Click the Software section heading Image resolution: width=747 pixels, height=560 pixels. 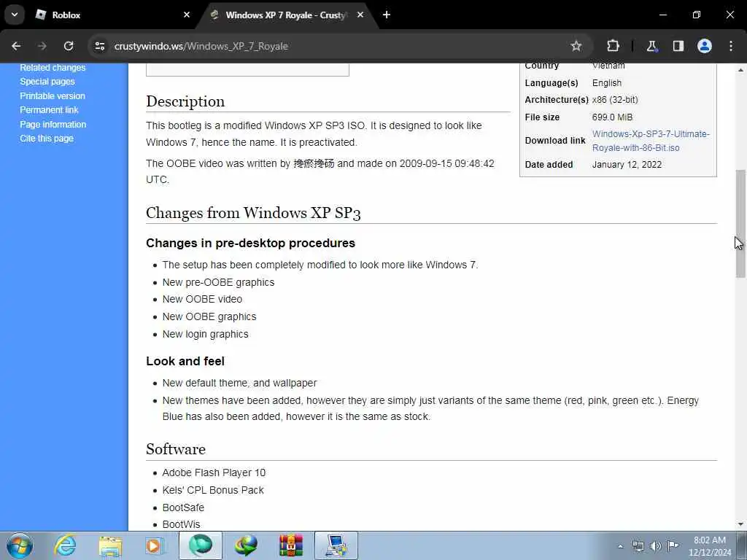tap(176, 449)
